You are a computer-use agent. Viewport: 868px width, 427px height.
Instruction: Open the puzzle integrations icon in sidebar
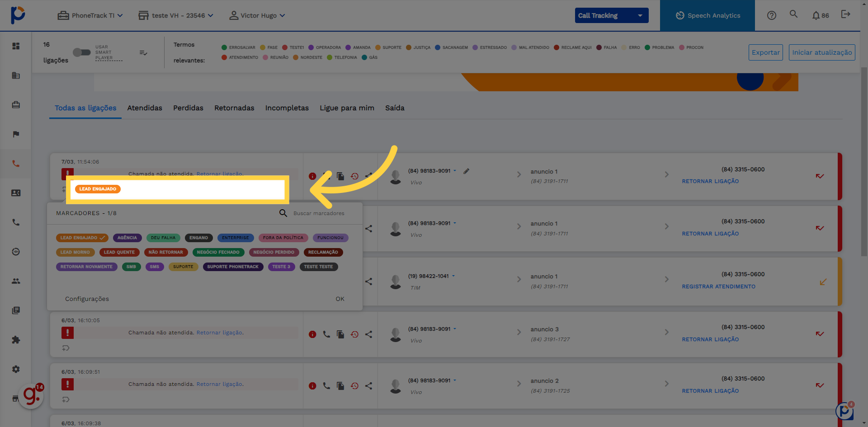[16, 340]
